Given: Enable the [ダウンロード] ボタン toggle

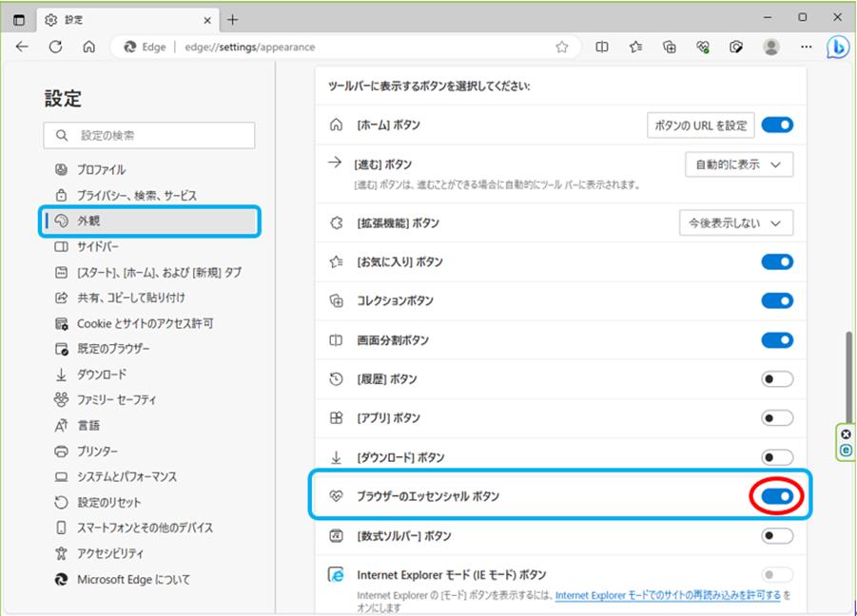Looking at the screenshot, I should tap(777, 457).
